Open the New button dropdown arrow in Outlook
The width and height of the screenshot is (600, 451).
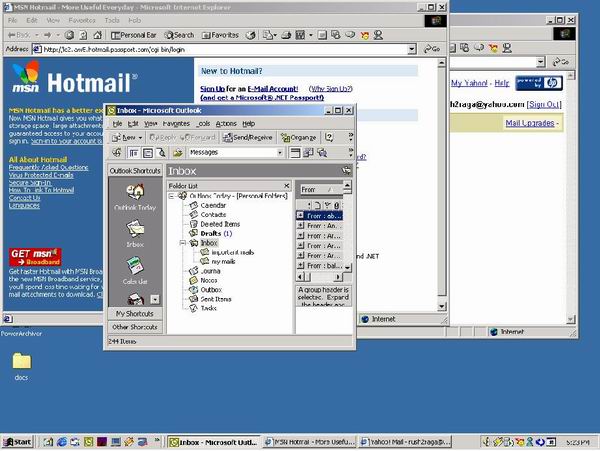coord(140,137)
